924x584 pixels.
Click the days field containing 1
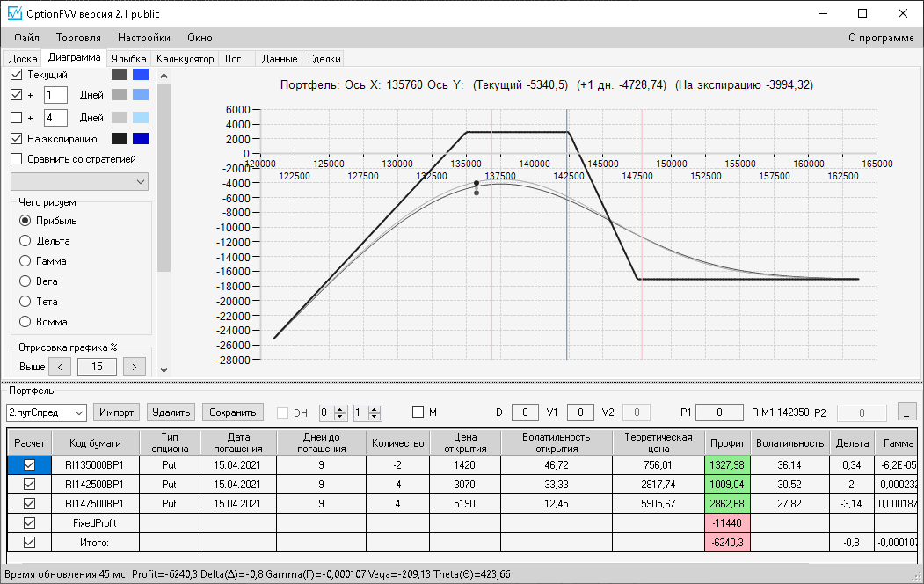click(x=56, y=94)
